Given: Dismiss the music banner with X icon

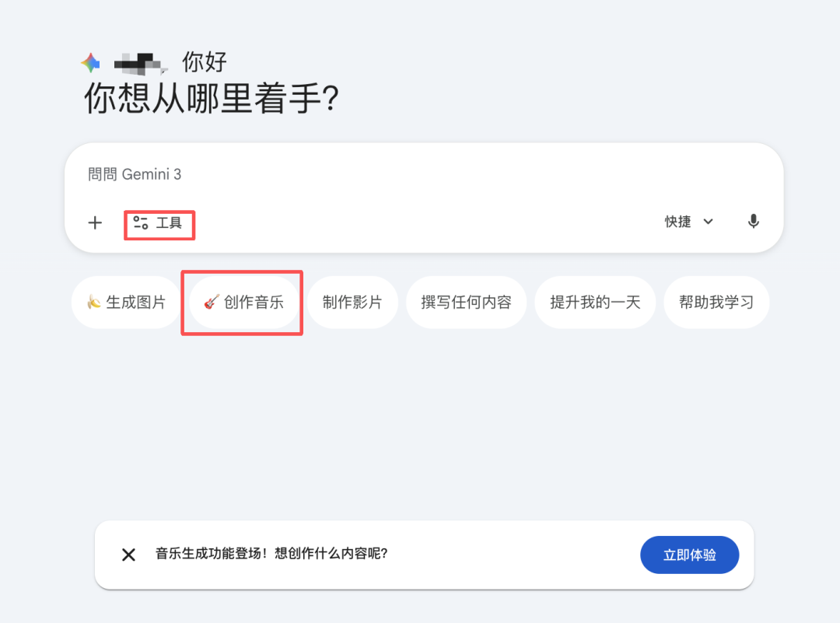Looking at the screenshot, I should (x=129, y=555).
